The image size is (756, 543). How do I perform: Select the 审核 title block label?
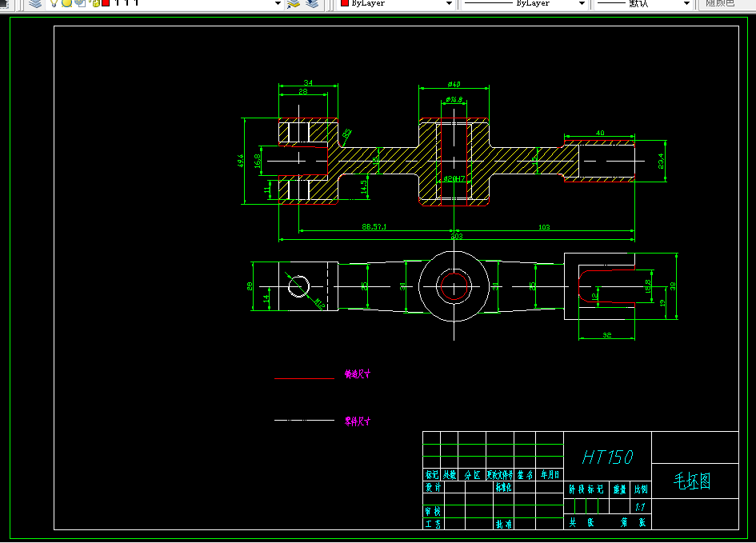[433, 511]
